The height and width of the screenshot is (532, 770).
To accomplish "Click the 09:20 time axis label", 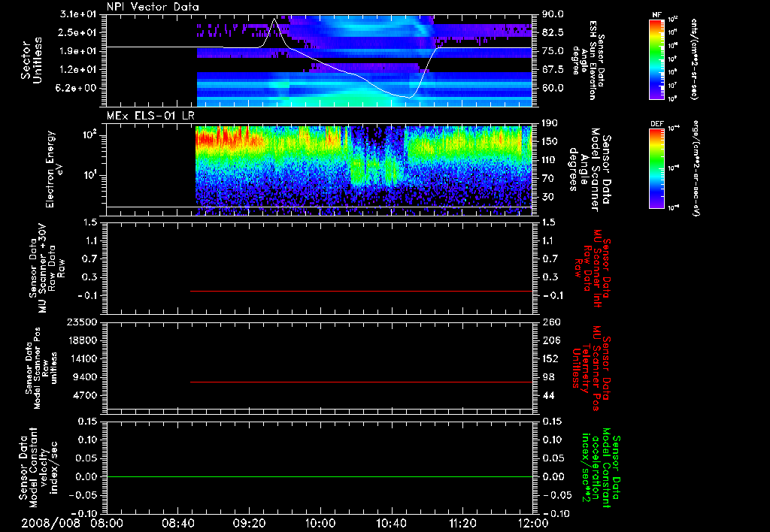I will pos(249,523).
